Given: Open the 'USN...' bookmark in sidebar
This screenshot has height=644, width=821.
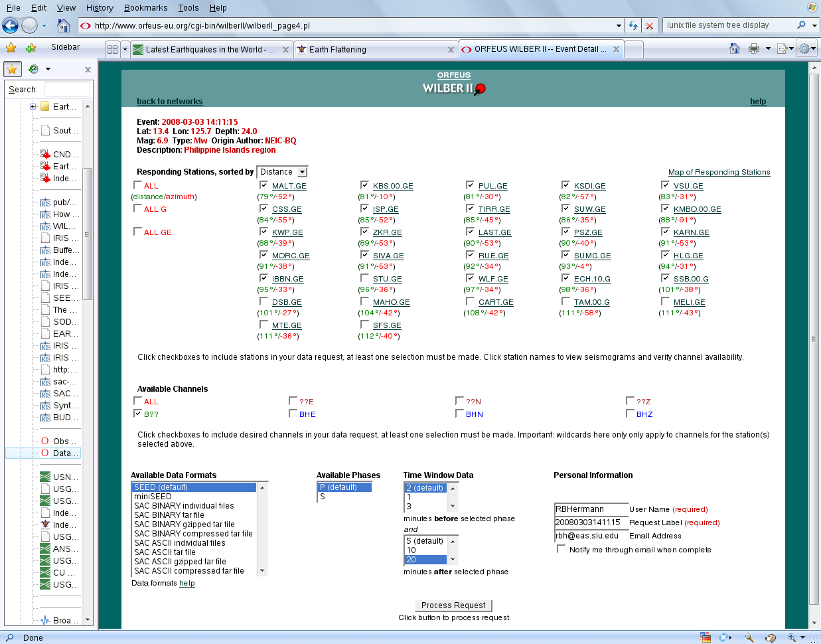Looking at the screenshot, I should (x=60, y=477).
